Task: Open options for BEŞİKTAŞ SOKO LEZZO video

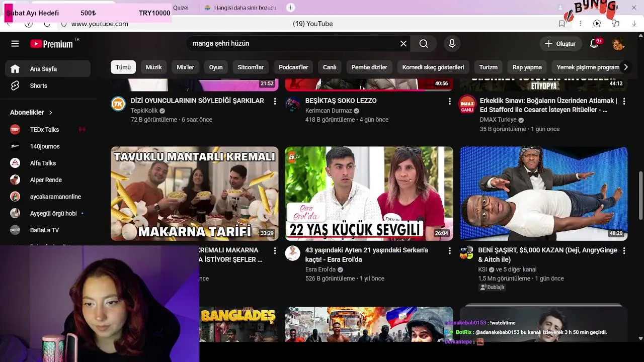Action: tap(449, 101)
